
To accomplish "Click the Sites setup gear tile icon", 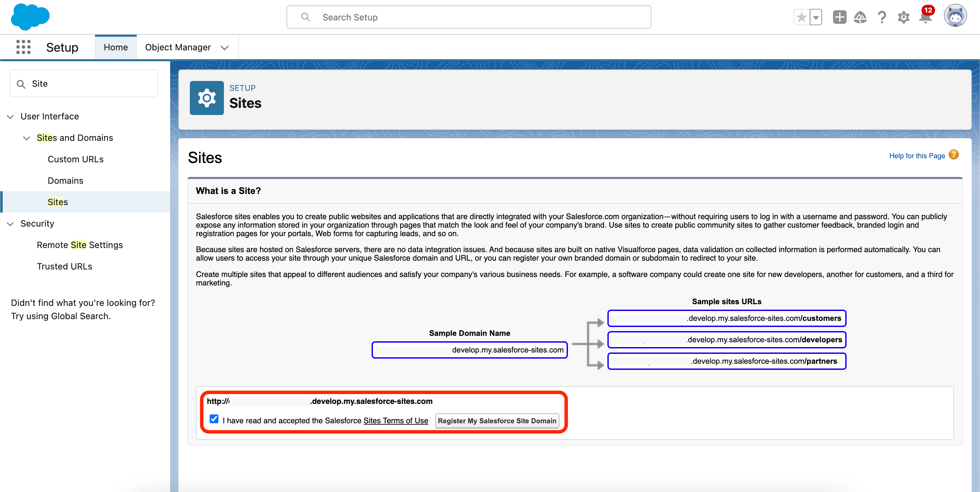I will 207,98.
